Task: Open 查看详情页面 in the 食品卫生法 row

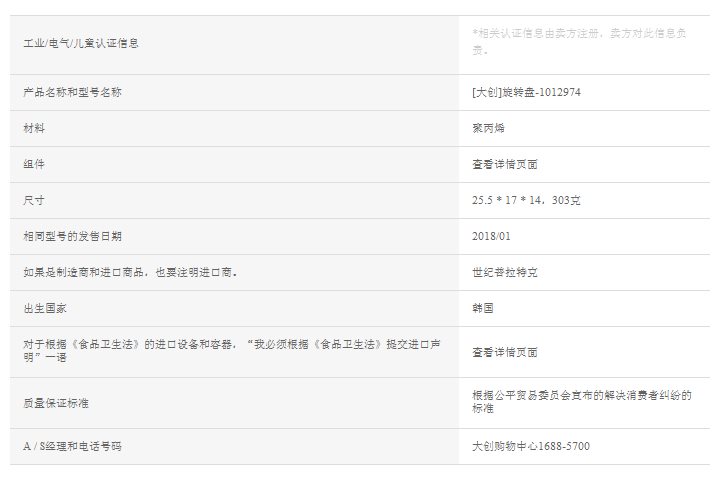Action: click(x=505, y=352)
